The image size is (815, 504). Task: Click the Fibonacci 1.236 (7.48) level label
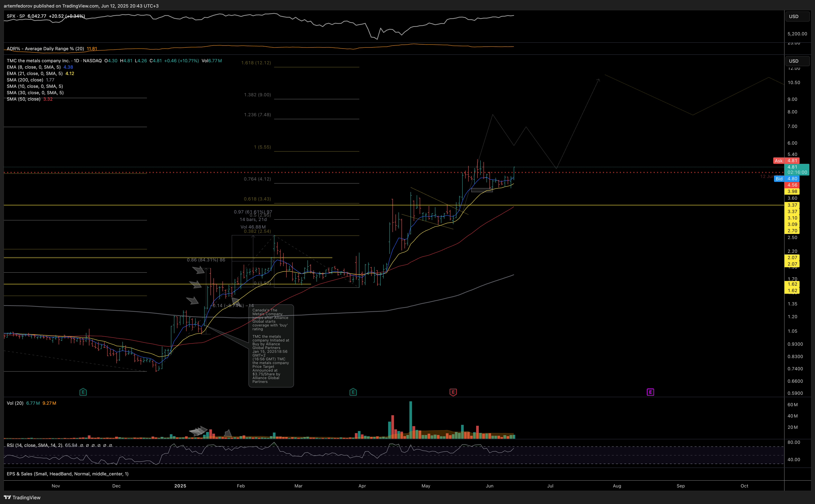click(x=257, y=115)
